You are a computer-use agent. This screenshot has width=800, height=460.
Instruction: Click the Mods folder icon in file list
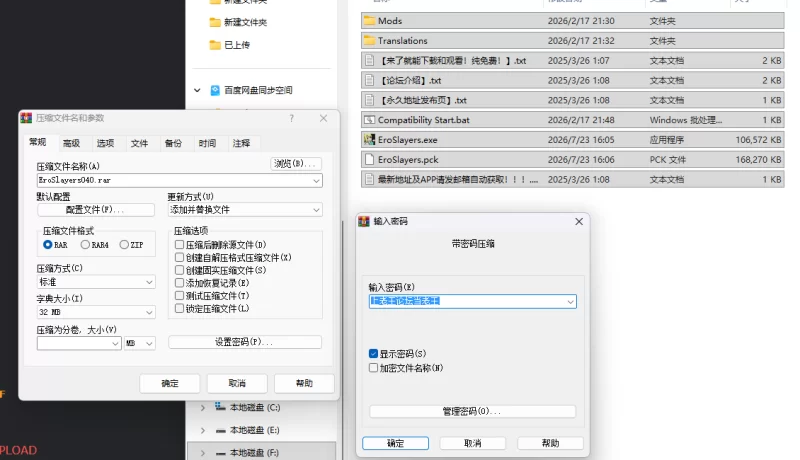coord(369,21)
